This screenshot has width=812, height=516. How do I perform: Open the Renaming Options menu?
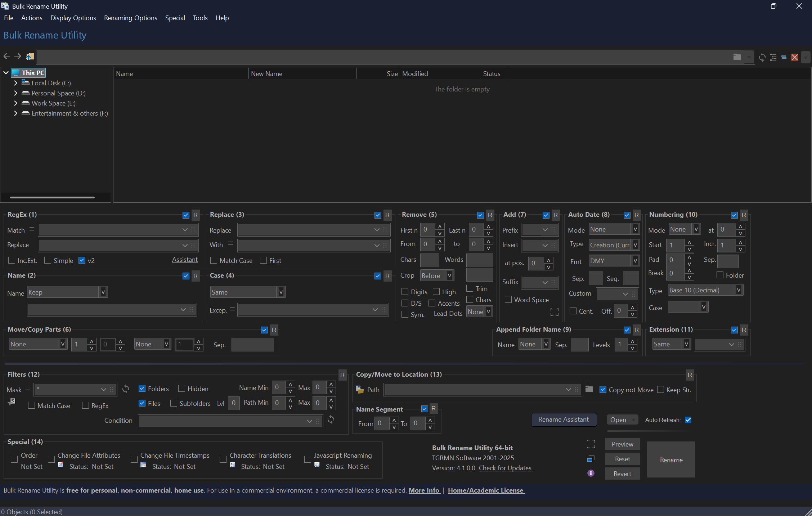coord(130,18)
